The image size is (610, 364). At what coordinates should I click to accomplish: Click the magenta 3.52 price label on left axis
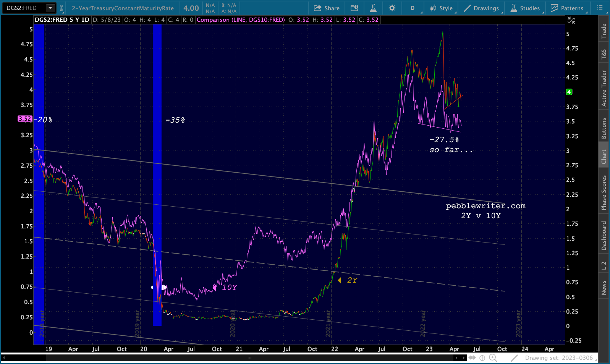pos(25,119)
